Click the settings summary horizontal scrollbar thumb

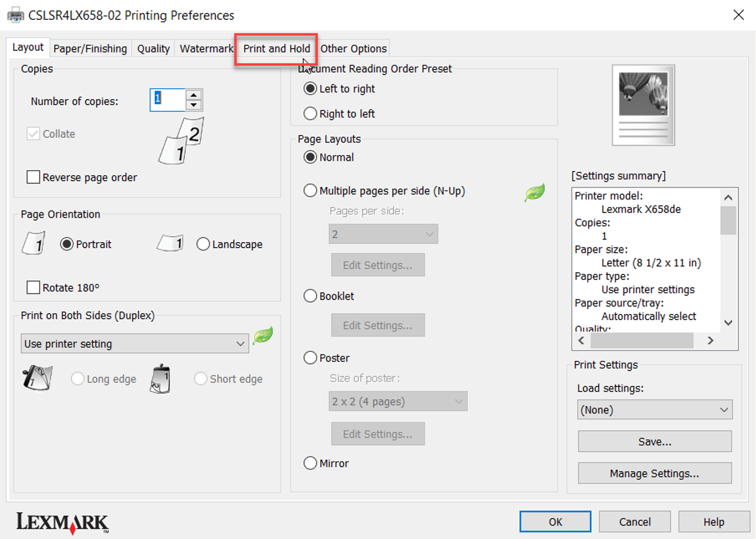tap(642, 340)
